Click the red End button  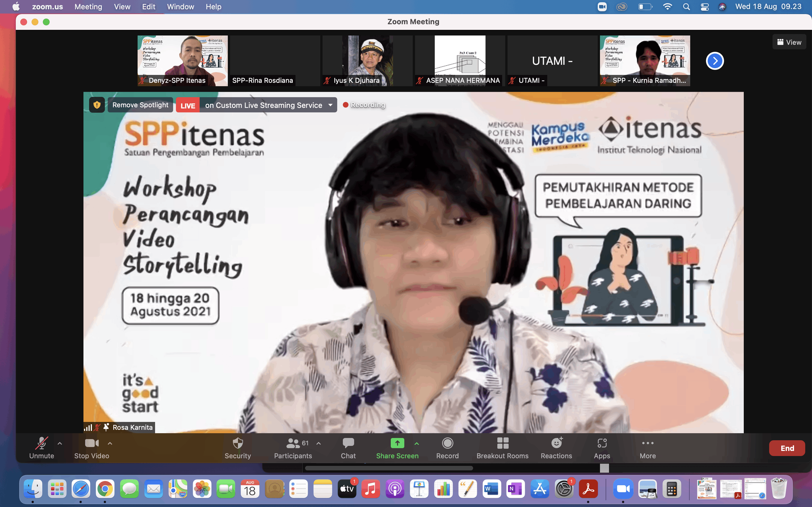[x=787, y=448]
